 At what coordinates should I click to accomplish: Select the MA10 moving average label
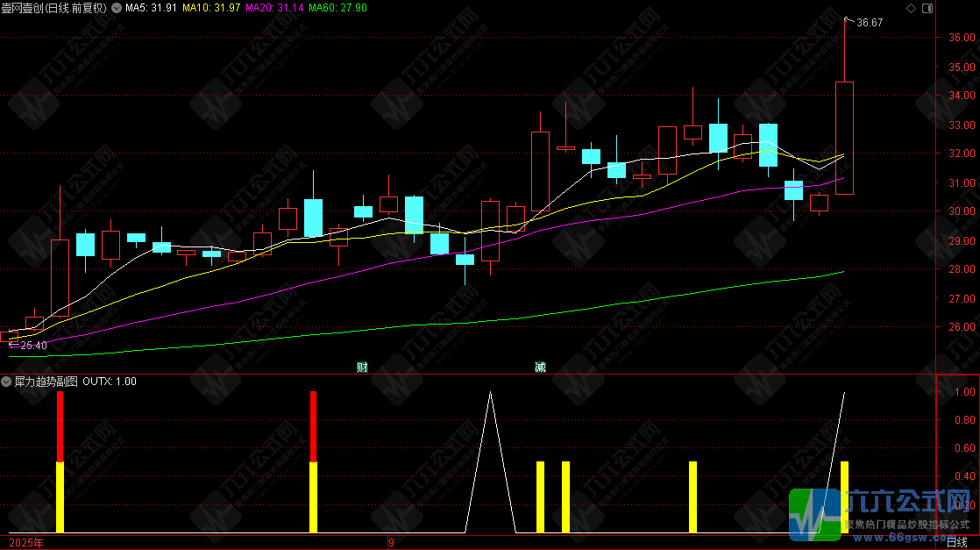click(211, 8)
